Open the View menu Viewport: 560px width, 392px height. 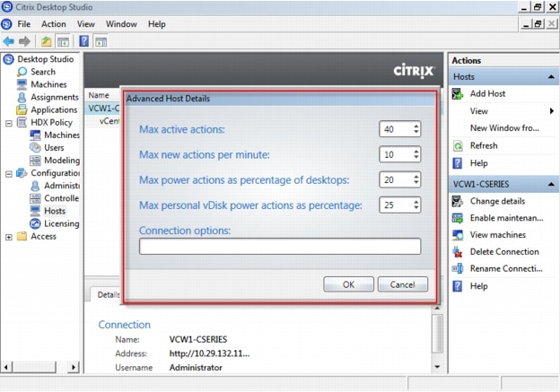click(86, 24)
